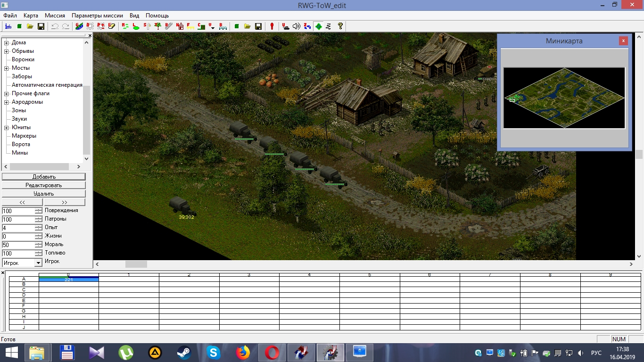Expand the Дома tree node
Screen dimensions: 644x362
pos(7,42)
